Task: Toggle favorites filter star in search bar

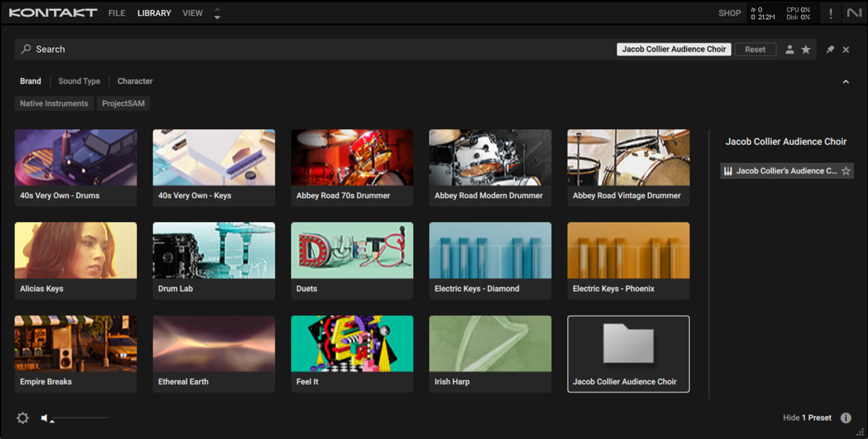Action: pyautogui.click(x=806, y=49)
